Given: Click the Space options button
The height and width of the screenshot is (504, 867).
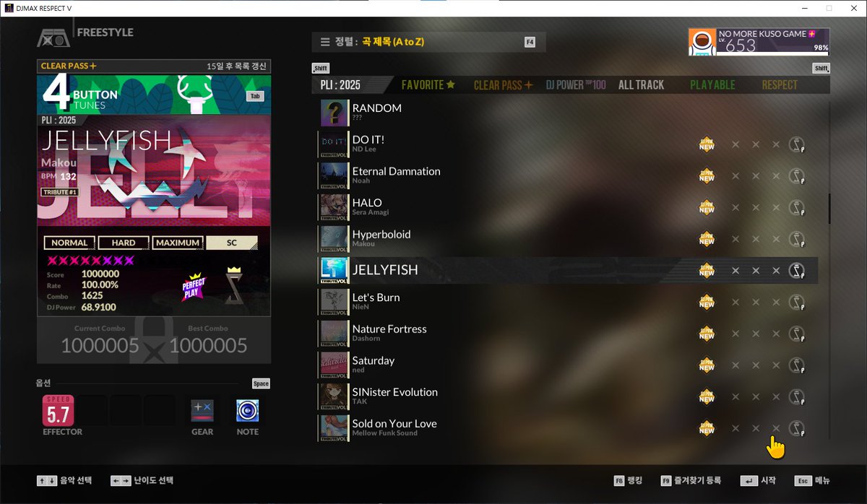Looking at the screenshot, I should (261, 383).
